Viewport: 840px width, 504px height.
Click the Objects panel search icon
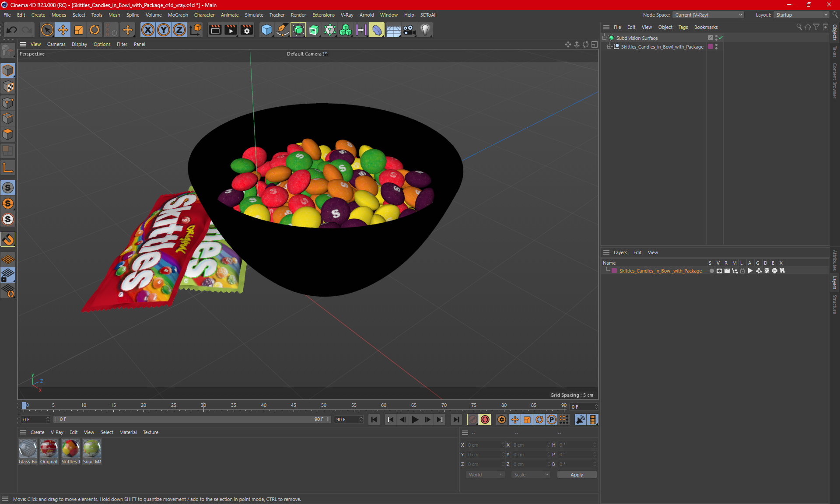[x=799, y=27]
